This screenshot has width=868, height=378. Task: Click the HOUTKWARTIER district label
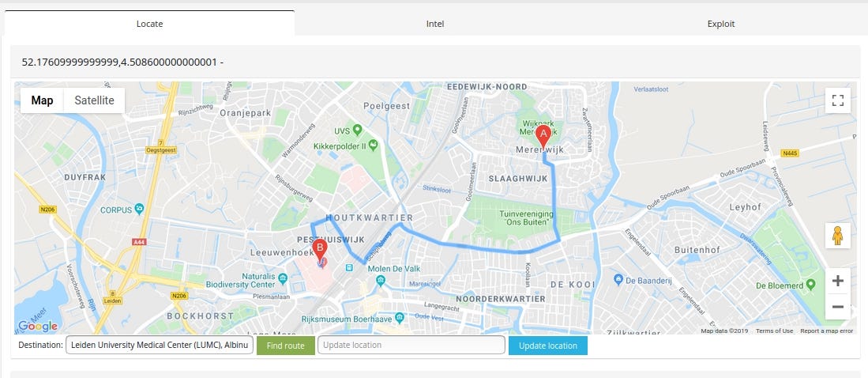[369, 217]
